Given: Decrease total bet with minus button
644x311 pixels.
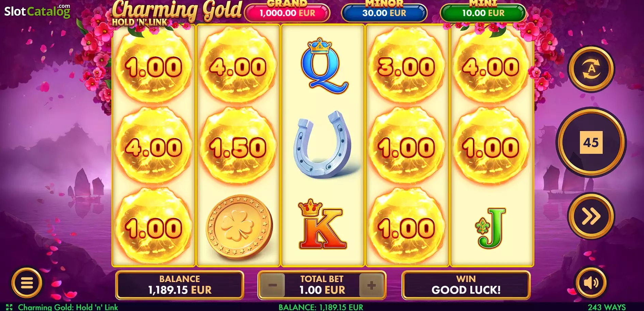Looking at the screenshot, I should click(272, 285).
